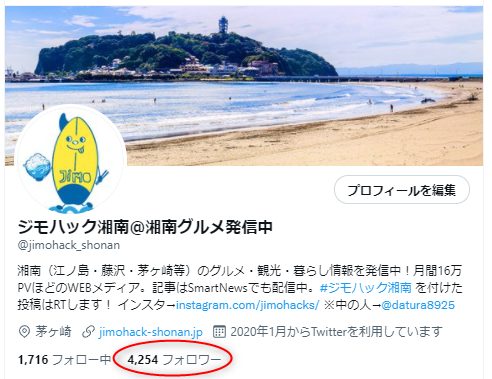Viewport: 492px width, 379px height.
Task: Click the 2020年1月からTwitterを利用しています text
Action: pyautogui.click(x=337, y=332)
